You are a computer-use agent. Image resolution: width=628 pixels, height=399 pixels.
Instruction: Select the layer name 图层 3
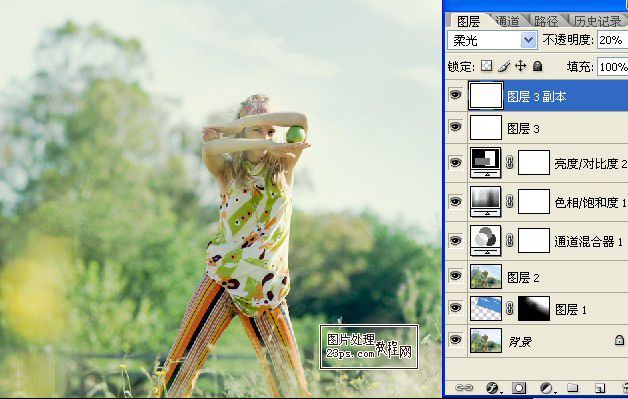pos(523,129)
